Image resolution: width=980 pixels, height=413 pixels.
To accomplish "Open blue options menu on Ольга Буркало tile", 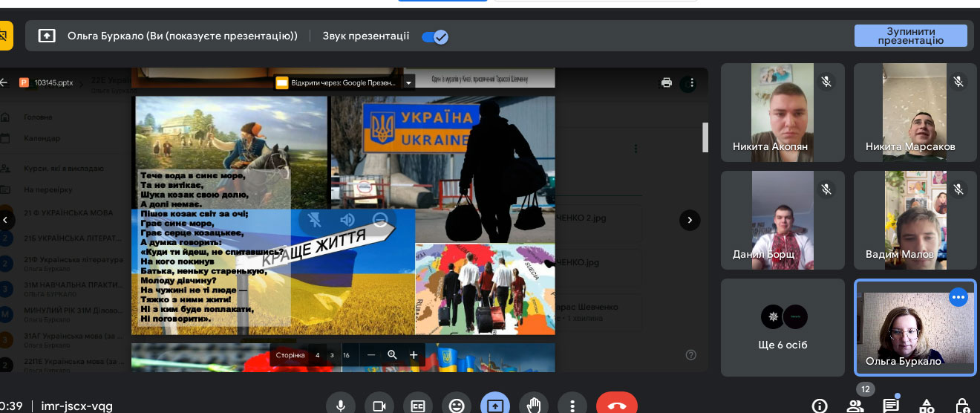I will 958,297.
